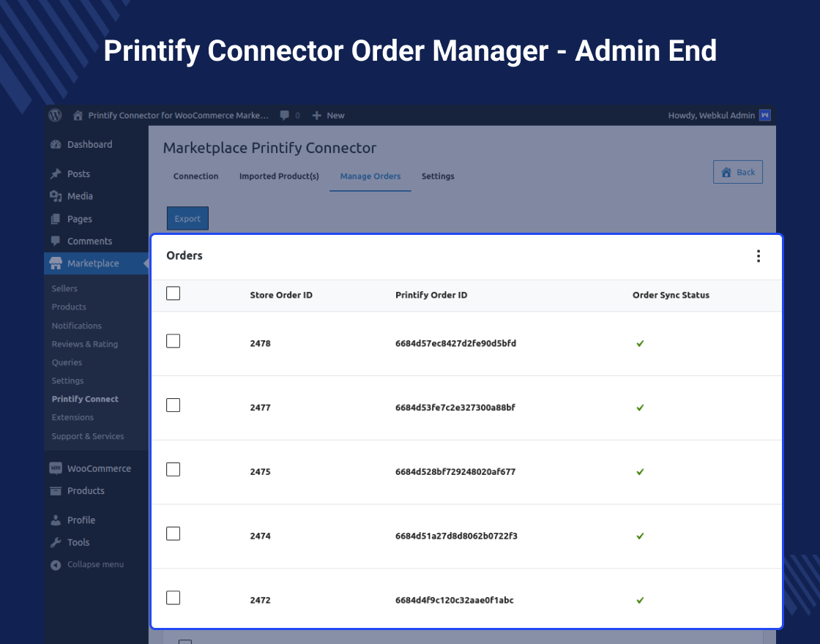Click the Dashboard gauge icon
This screenshot has height=644, width=820.
[56, 145]
